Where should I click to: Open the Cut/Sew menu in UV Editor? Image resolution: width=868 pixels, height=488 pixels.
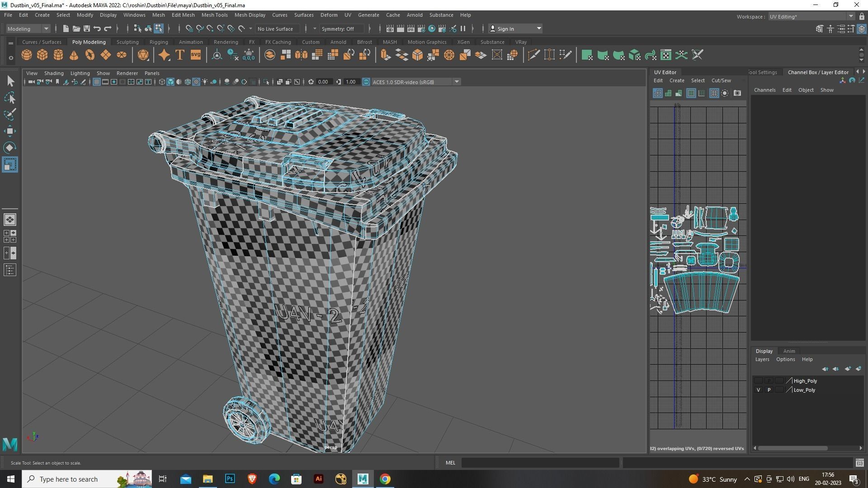pos(721,80)
